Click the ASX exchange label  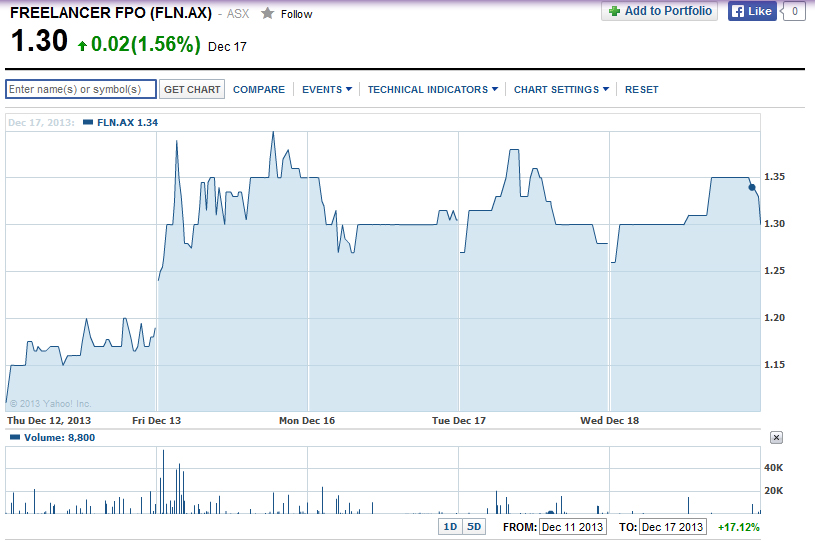coord(238,14)
